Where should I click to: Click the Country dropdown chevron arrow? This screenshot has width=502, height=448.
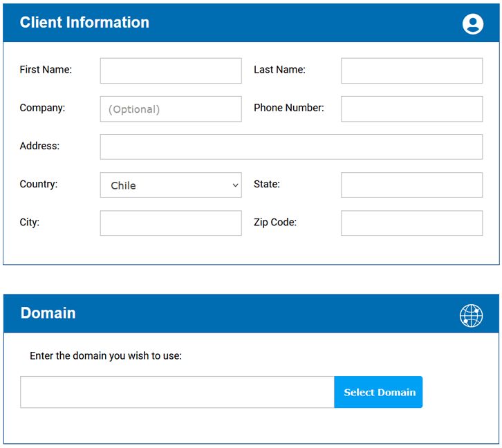point(235,185)
